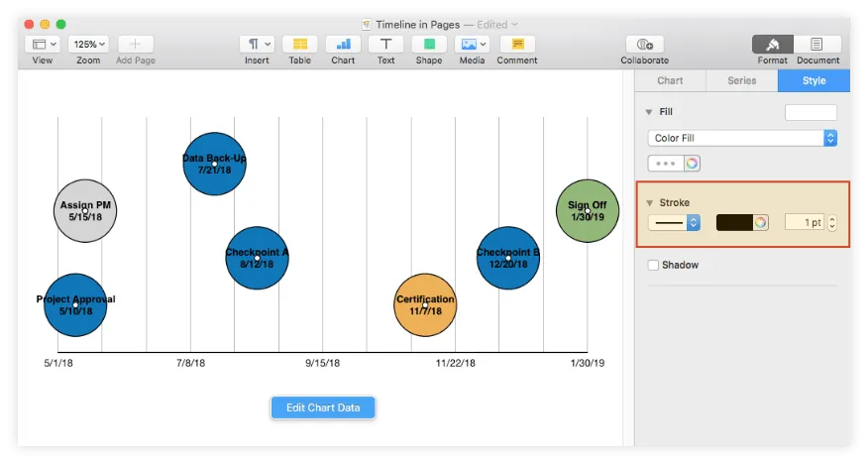This screenshot has width=868, height=464.
Task: Click the Comment icon
Action: [517, 45]
